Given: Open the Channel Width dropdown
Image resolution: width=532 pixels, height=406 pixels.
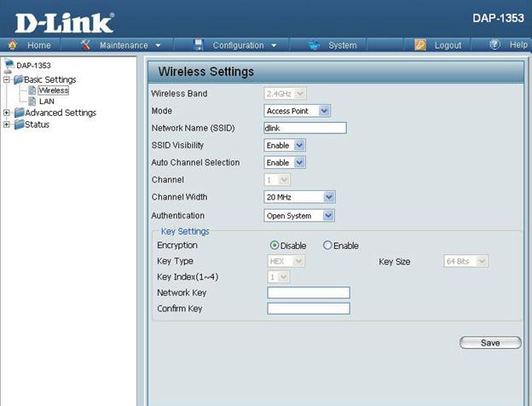Looking at the screenshot, I should pyautogui.click(x=299, y=197).
